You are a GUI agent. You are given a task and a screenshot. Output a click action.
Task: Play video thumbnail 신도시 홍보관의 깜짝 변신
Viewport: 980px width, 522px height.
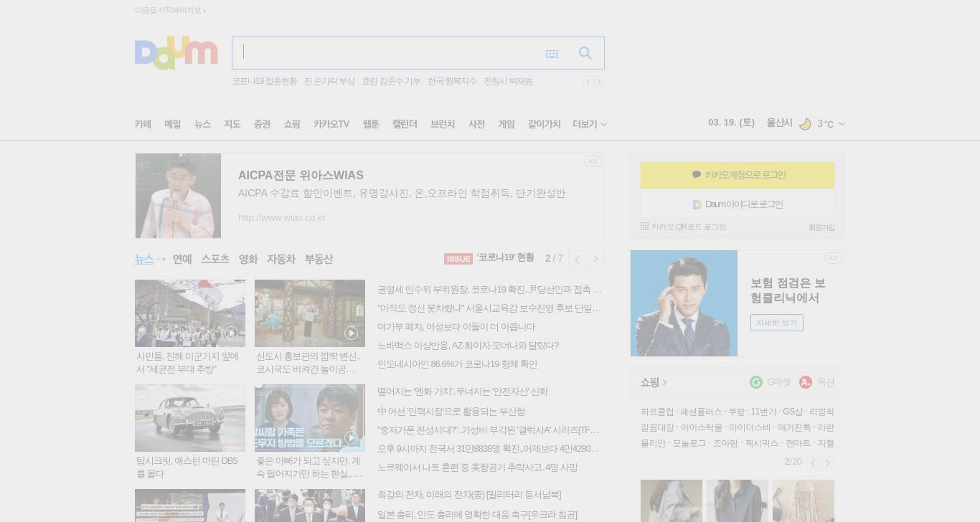(310, 313)
